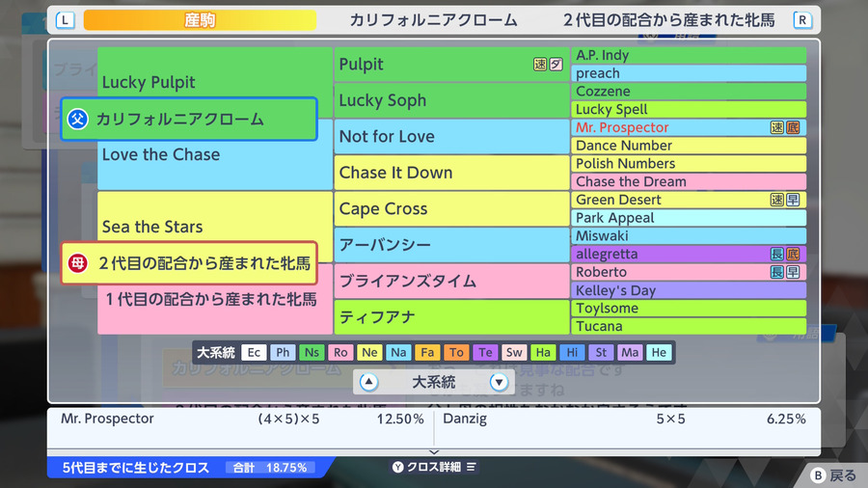Click the Hi lineage color swatch
This screenshot has width=868, height=488.
tap(572, 352)
